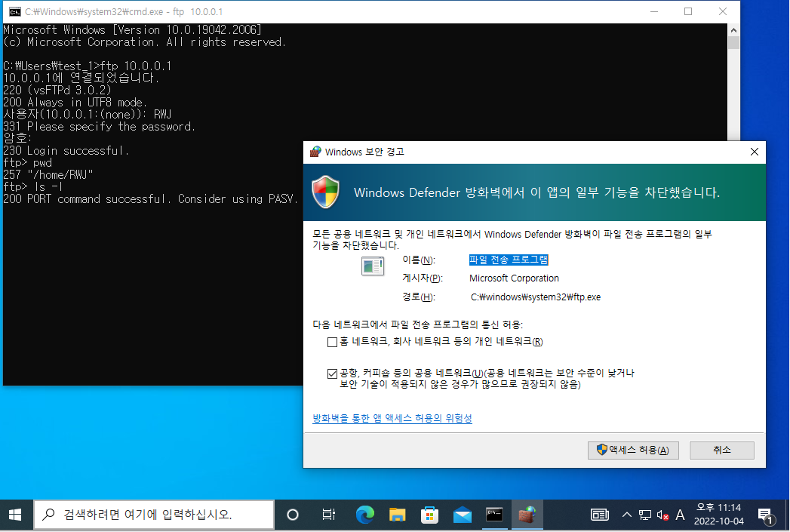The image size is (790, 532).
Task: Open File Explorer from taskbar
Action: (x=397, y=515)
